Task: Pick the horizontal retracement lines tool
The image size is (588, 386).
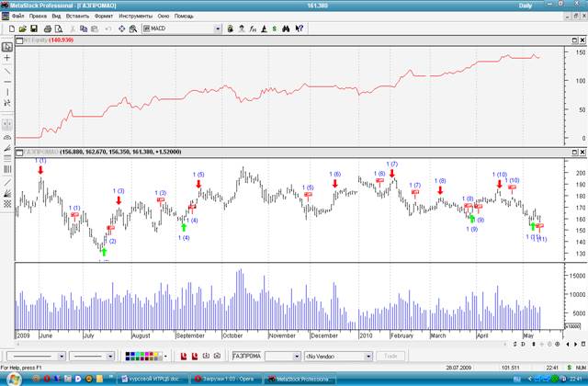Action: pos(7,159)
